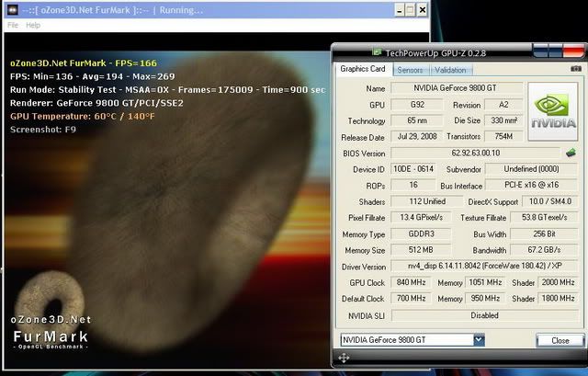Viewport: 588px width, 376px height.
Task: Click the Pixel Fillrate value 13.4 GPixel/s
Action: 421,217
